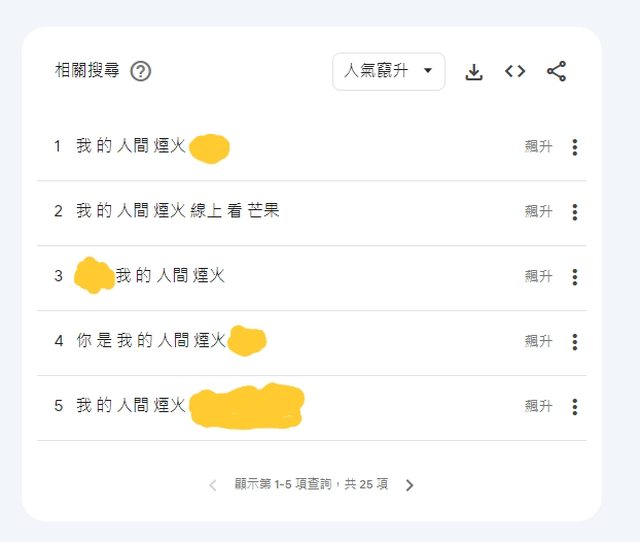Open three-dot menu for row 4
Screen dimensions: 640x542
[x=574, y=342]
